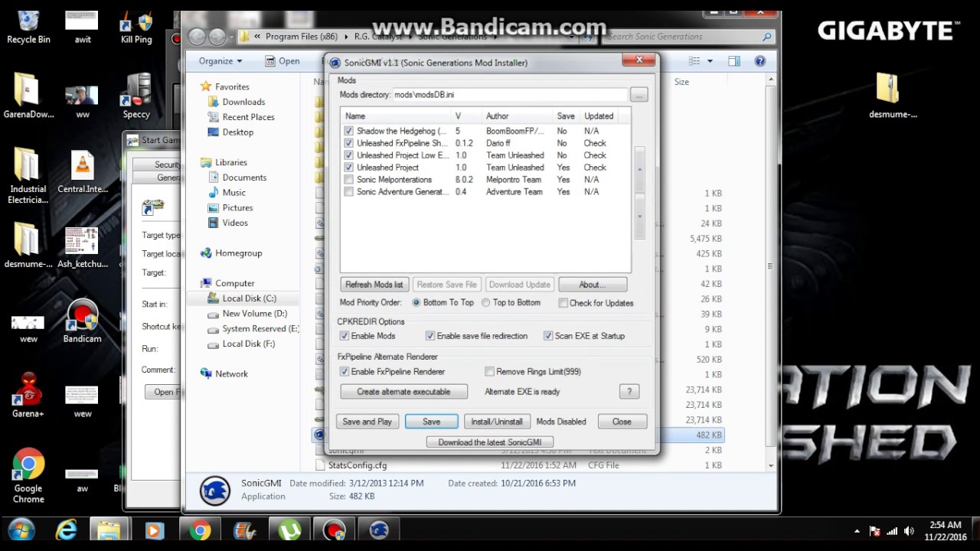Uncheck Shadow the Hedgehog mod
Screen dimensions: 980x551
pyautogui.click(x=349, y=131)
